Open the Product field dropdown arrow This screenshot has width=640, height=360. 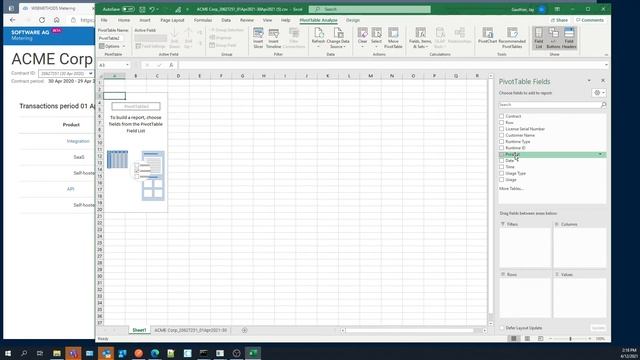[600, 154]
